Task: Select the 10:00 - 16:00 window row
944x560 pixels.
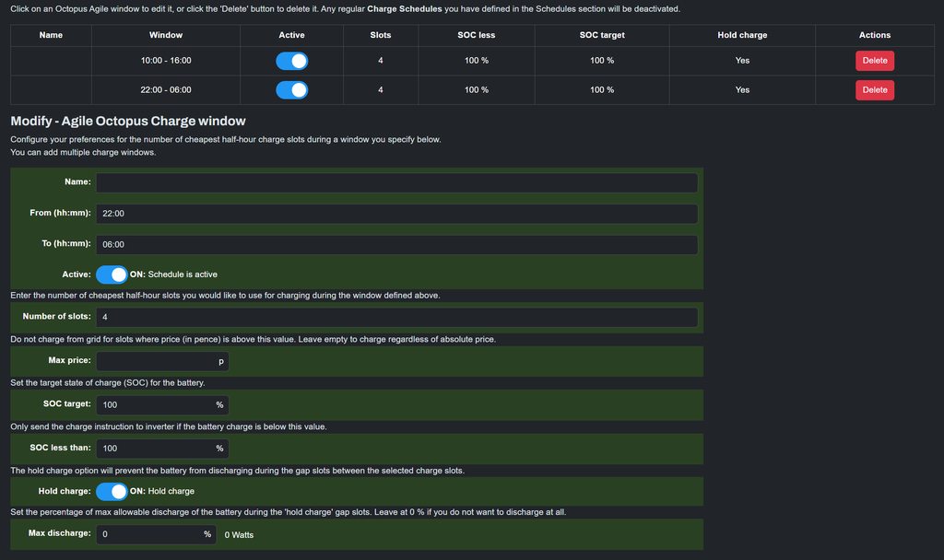Action: (x=166, y=61)
